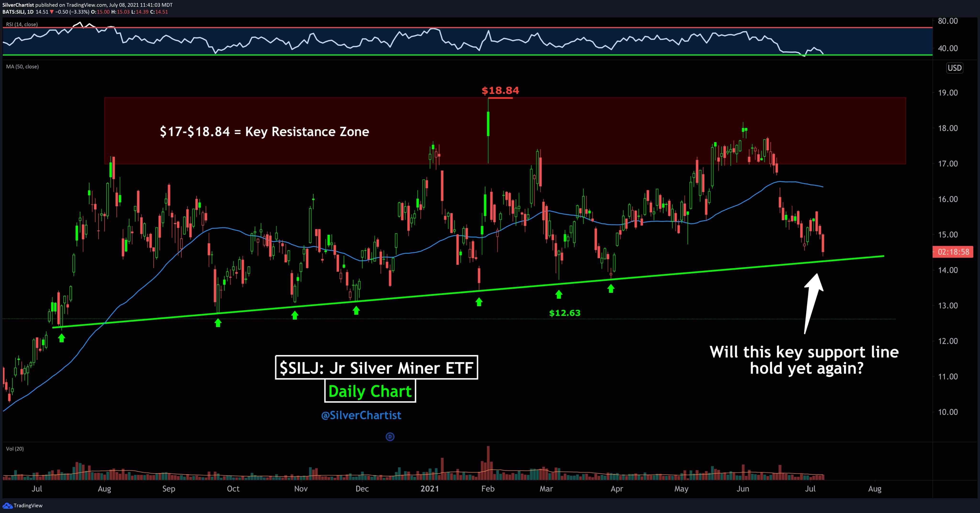Click the red countdown price label 02:18:58
Viewport: 980px width, 513px height.
[x=953, y=252]
